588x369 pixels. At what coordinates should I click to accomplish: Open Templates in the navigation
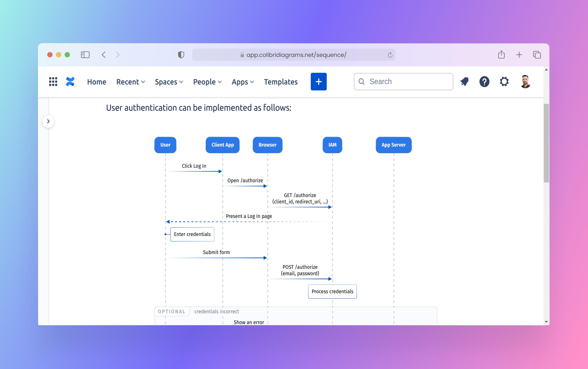point(281,82)
